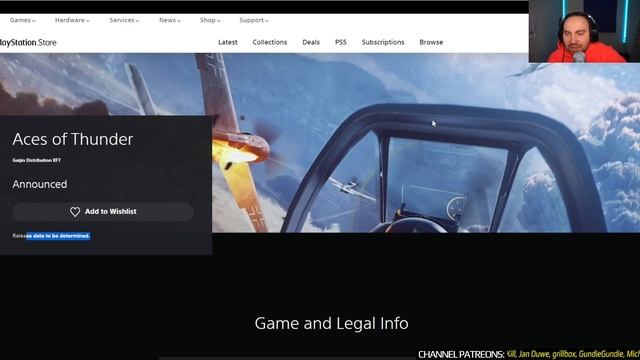Open the Subscriptions tab
640x360 pixels.
click(383, 42)
